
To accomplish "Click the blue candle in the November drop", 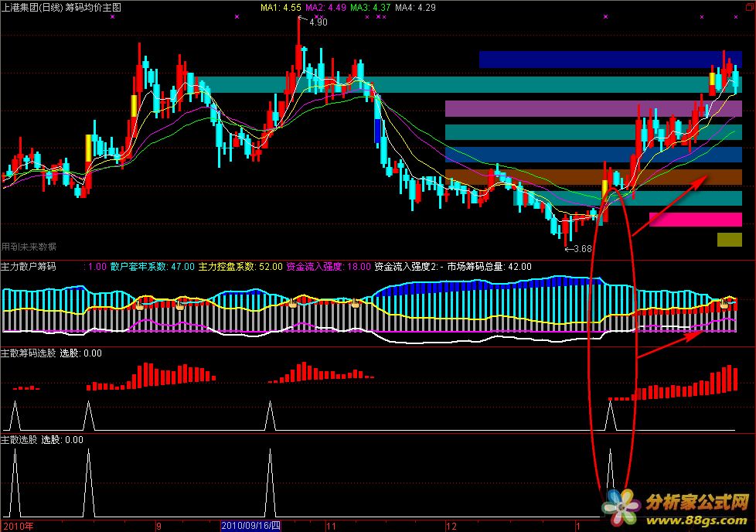I will click(x=377, y=131).
